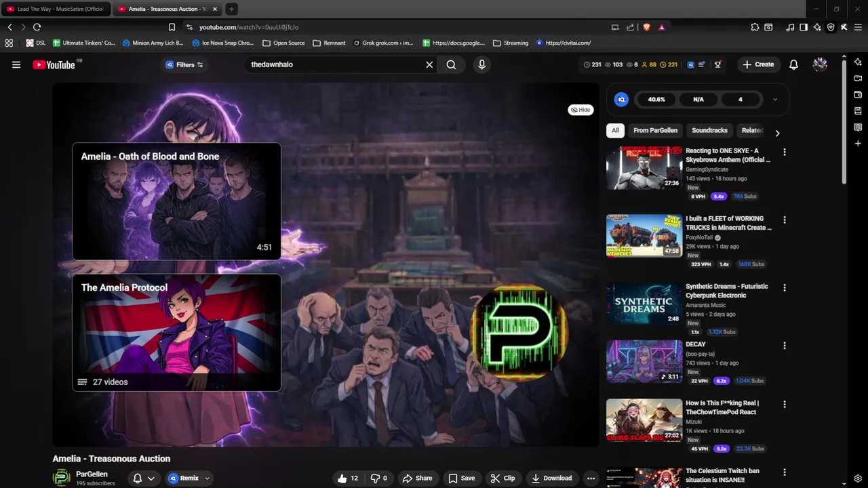Expand the vidIQ score panel chevron
The width and height of the screenshot is (868, 488).
(775, 100)
